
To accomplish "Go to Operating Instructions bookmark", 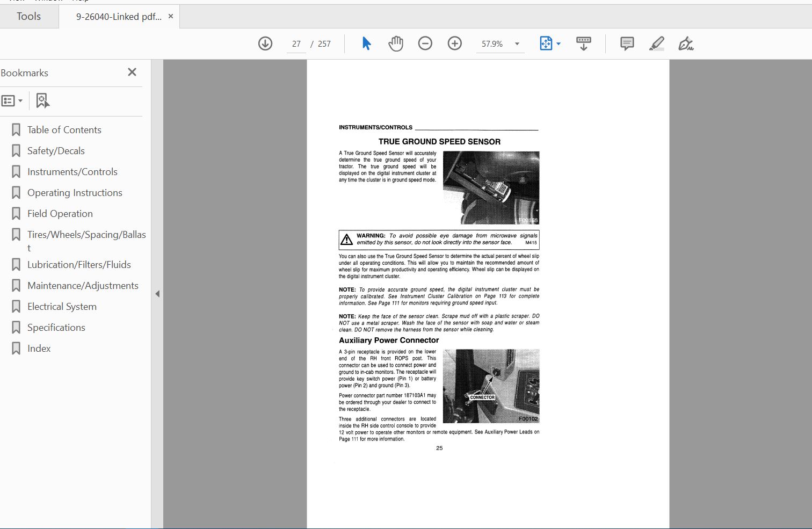I will [x=75, y=193].
